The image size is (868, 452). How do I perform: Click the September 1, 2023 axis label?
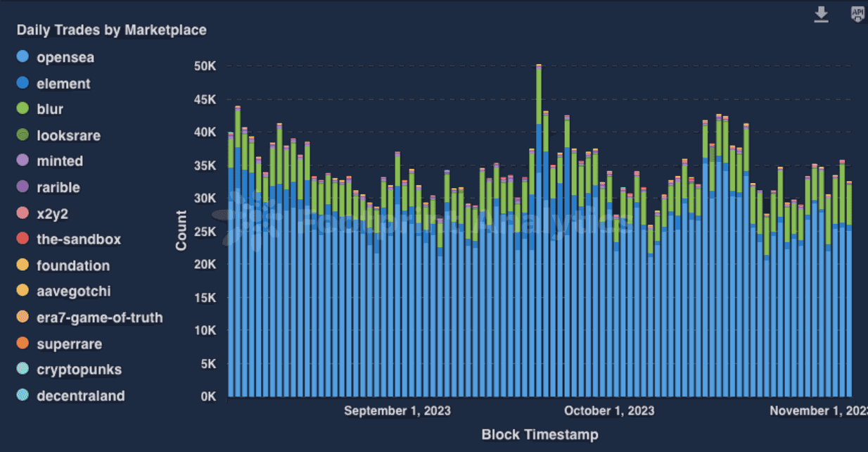pos(397,410)
